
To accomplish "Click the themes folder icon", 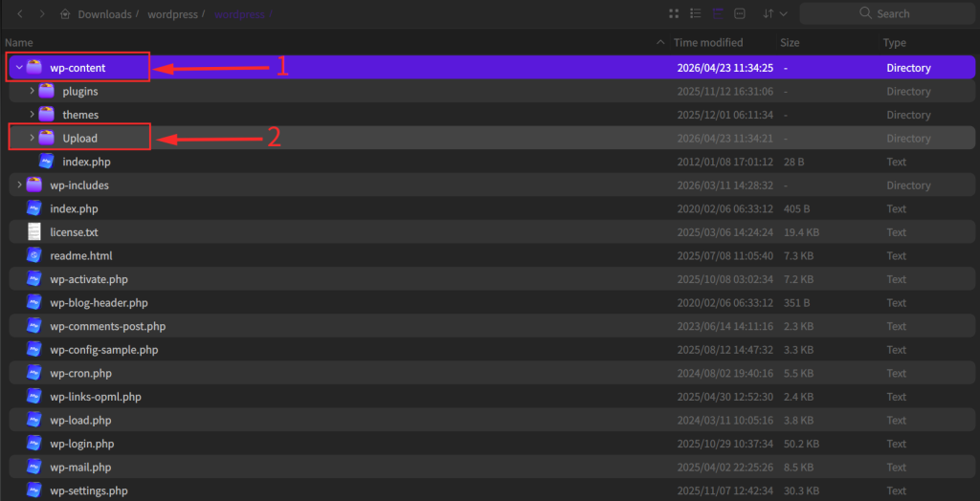I will coord(47,115).
